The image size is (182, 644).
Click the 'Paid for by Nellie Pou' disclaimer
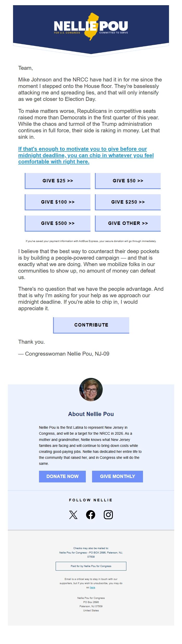[91, 566]
